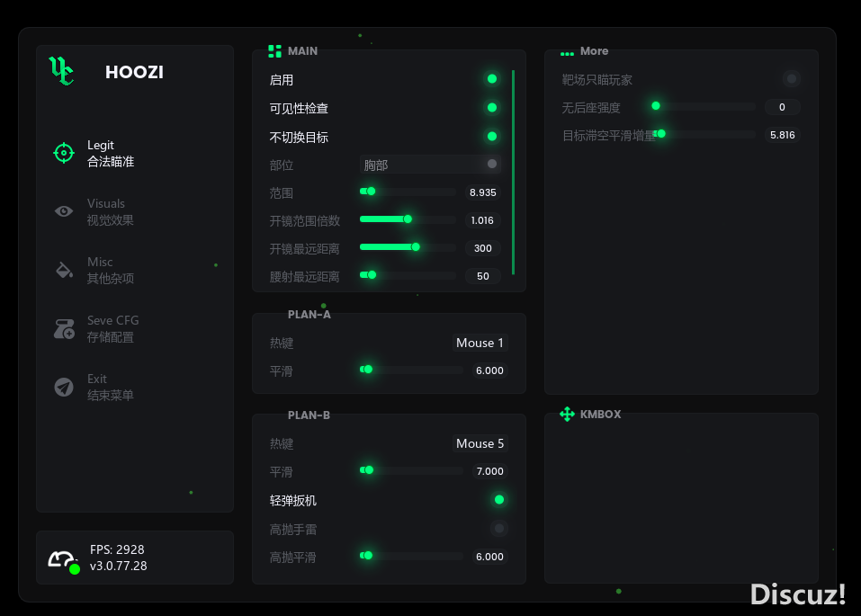Toggle the 启用 switch off
The width and height of the screenshot is (861, 616).
click(491, 79)
